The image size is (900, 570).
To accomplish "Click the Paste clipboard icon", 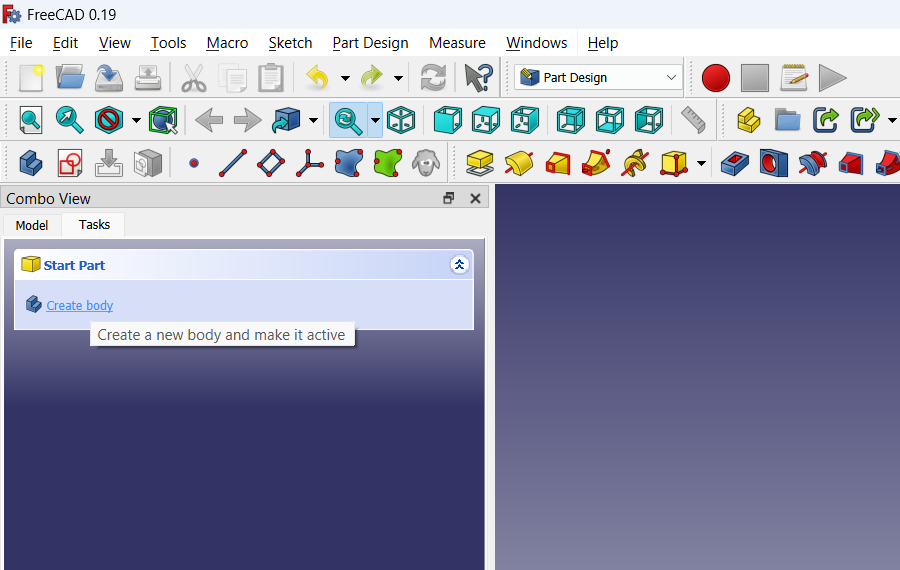I will coord(271,77).
